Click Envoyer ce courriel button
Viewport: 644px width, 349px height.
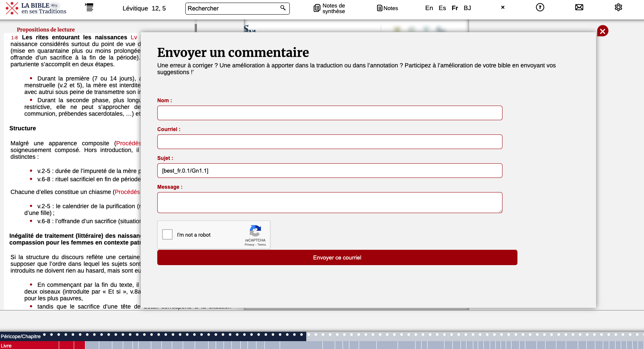coord(337,258)
